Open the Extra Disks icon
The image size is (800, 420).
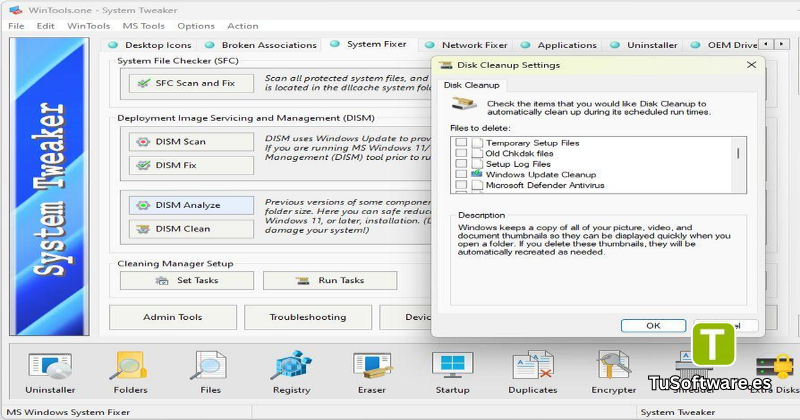pos(774,368)
